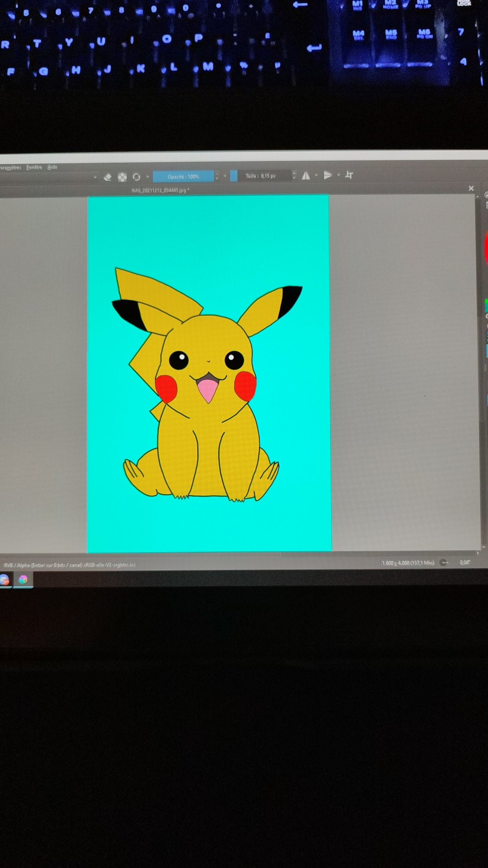
Task: Open dropdown arrow after the Opacité slider
Action: [x=225, y=176]
